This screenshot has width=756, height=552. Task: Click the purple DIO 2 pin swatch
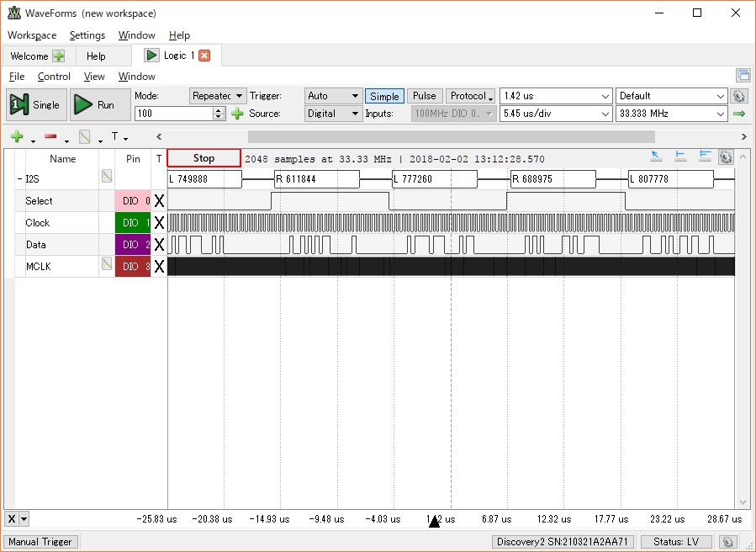tap(133, 245)
